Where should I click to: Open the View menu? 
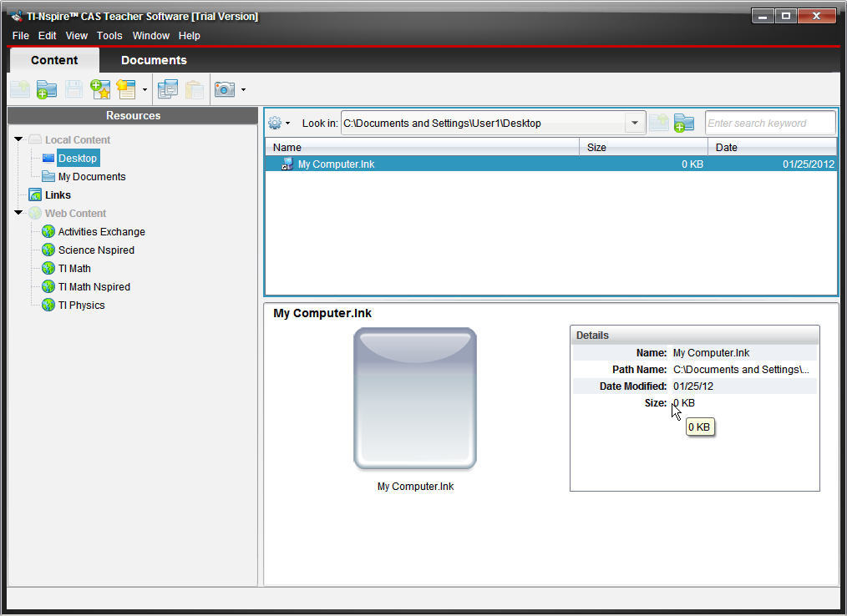click(77, 36)
